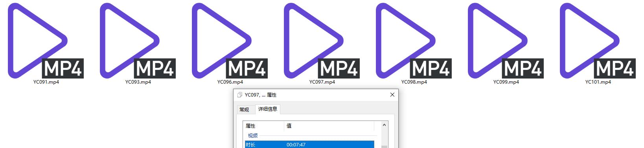Close the YC097 属性 dialog
This screenshot has width=644, height=148.
pos(392,95)
